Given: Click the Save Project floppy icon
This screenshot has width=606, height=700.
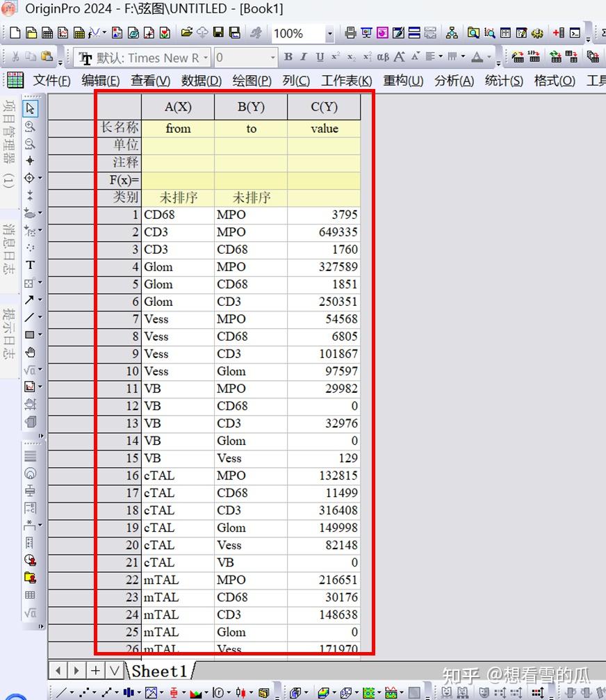Looking at the screenshot, I should [219, 33].
